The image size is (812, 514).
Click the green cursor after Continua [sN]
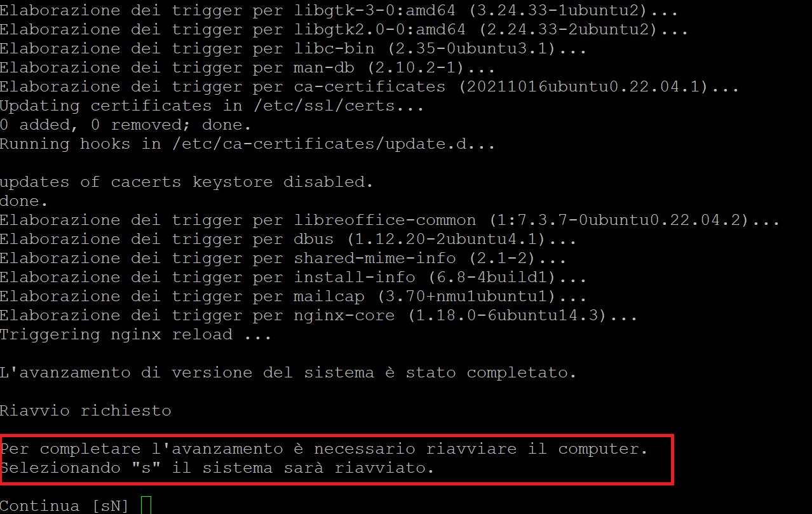point(145,506)
